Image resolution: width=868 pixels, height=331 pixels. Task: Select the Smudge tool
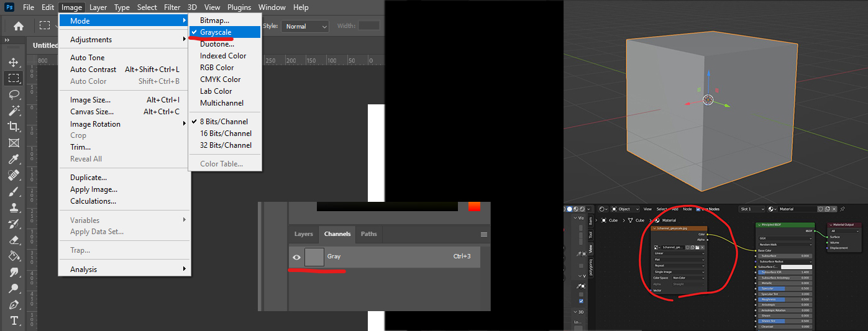[13, 272]
